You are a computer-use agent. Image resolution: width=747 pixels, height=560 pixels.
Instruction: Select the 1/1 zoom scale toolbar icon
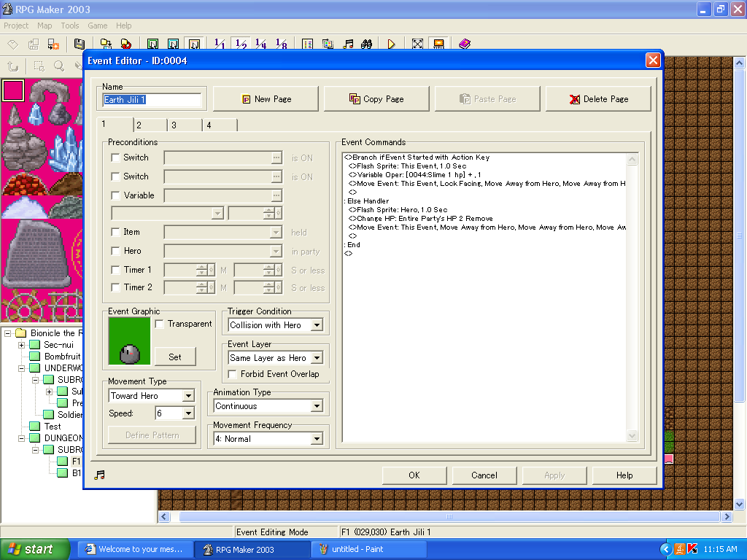click(x=220, y=44)
